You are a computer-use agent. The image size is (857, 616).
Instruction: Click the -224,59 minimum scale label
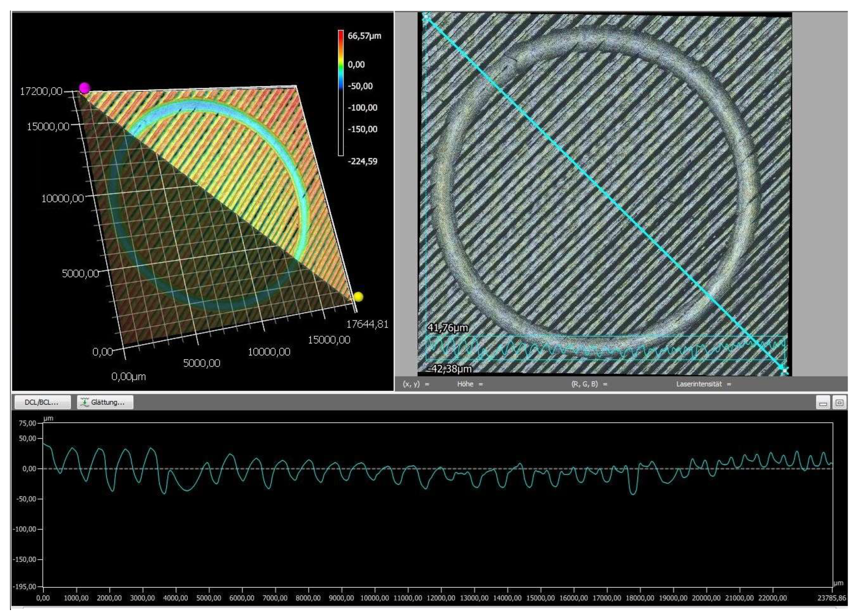tap(362, 161)
